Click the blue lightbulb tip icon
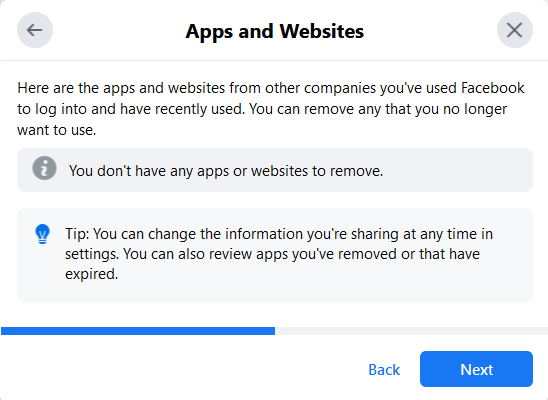This screenshot has height=400, width=548. click(43, 234)
